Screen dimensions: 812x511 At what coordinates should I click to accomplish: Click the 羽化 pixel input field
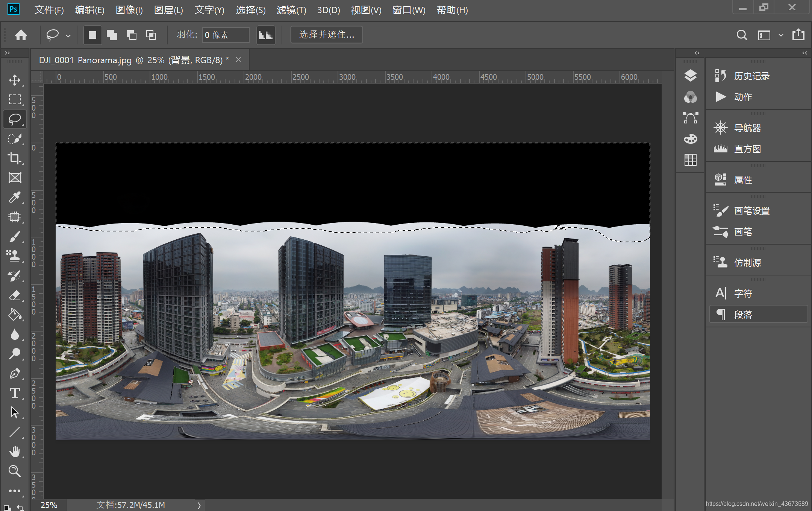click(226, 35)
